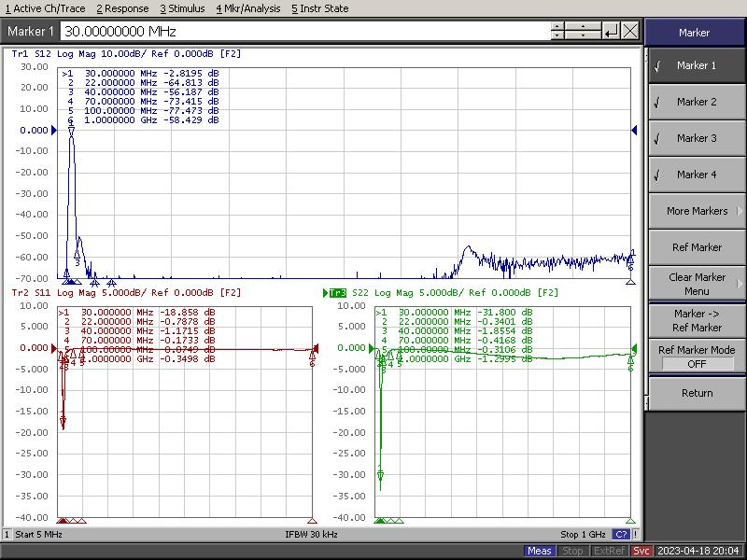Click the ExtRef status indicator
Image resolution: width=747 pixels, height=560 pixels.
pyautogui.click(x=609, y=551)
